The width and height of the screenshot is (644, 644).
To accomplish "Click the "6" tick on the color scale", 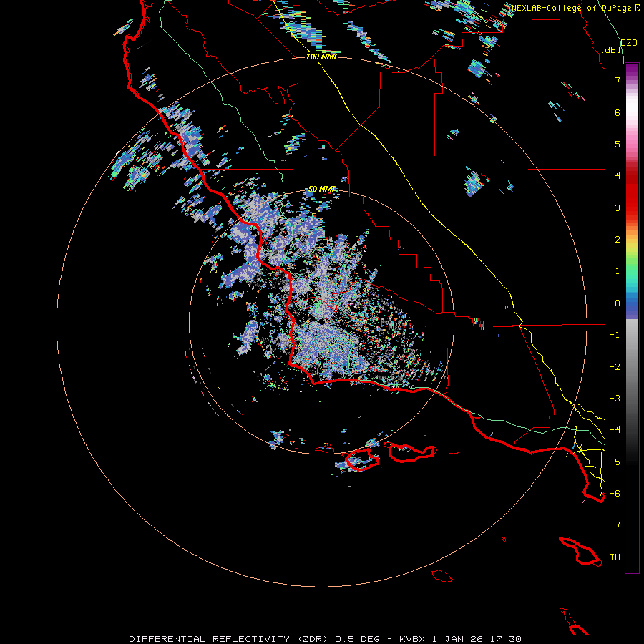I will point(618,112).
